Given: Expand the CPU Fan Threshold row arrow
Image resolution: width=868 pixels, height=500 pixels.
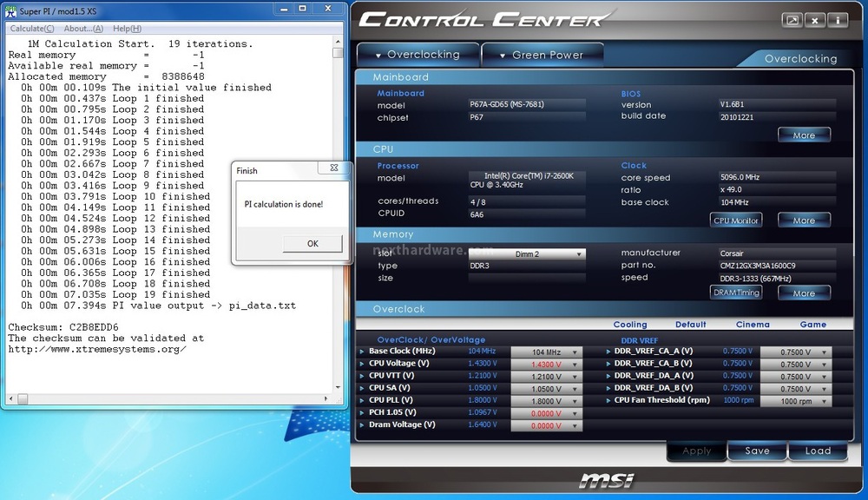Looking at the screenshot, I should tap(608, 400).
